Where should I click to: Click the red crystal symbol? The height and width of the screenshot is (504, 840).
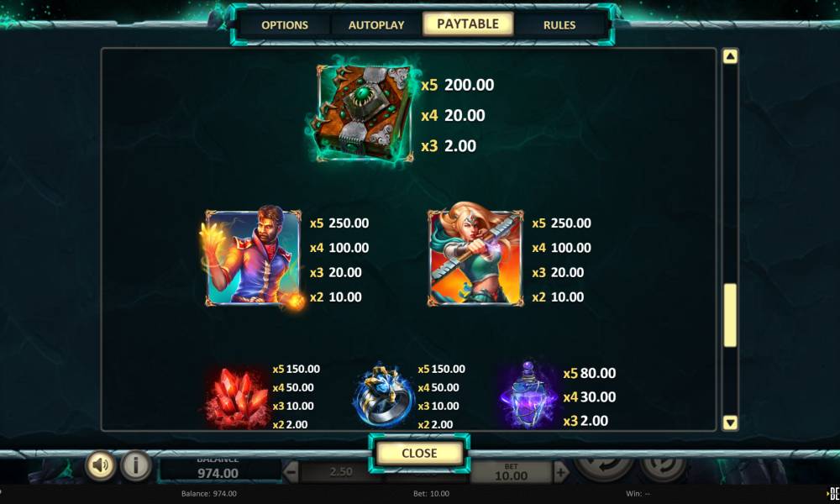pyautogui.click(x=236, y=398)
